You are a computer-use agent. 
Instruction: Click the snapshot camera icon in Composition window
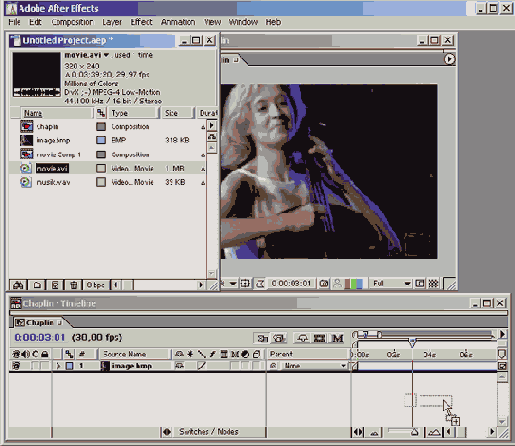tap(324, 284)
